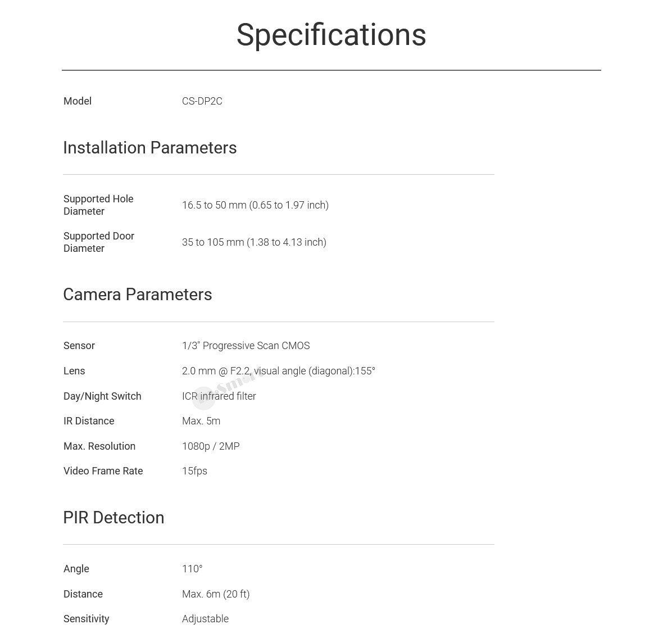This screenshot has height=638, width=672.
Task: Click the Specifications page title
Action: pyautogui.click(x=331, y=35)
